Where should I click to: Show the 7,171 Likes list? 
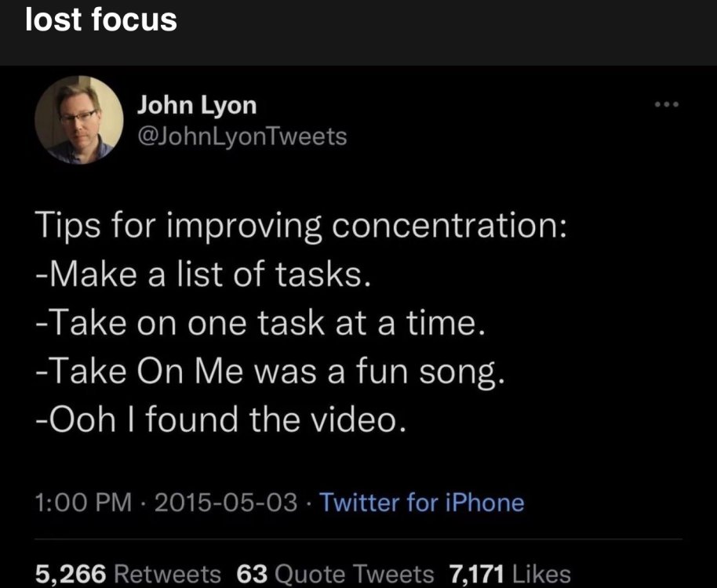[510, 574]
